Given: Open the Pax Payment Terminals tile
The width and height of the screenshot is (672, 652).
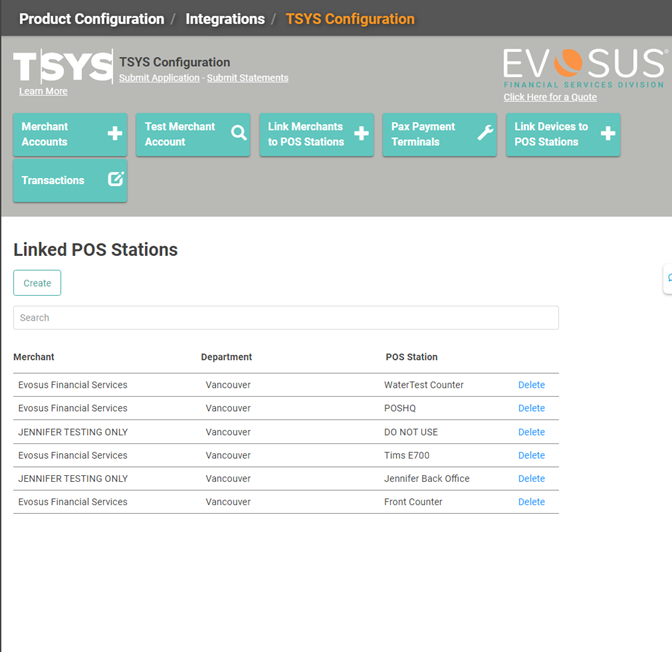Looking at the screenshot, I should tap(440, 134).
